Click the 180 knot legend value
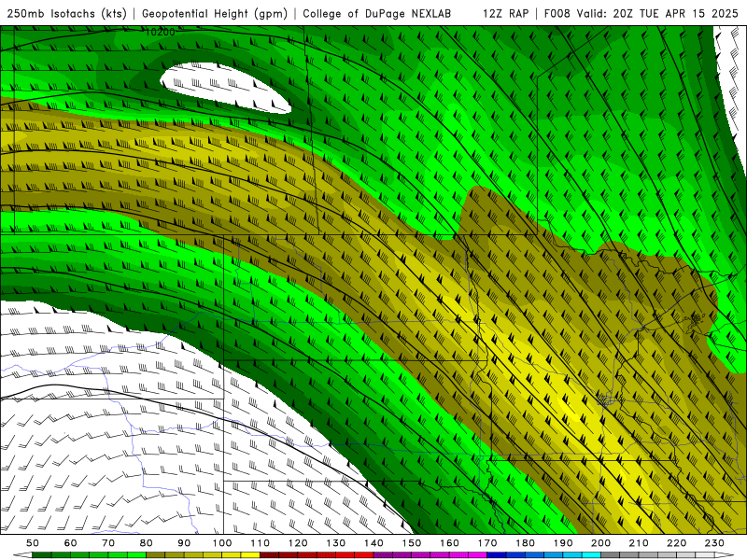The image size is (747, 560). pos(525,543)
